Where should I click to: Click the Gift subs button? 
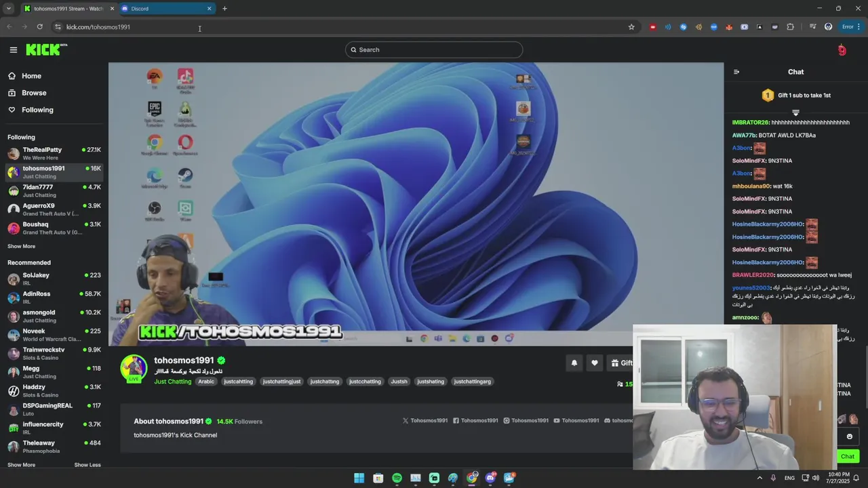pyautogui.click(x=620, y=363)
